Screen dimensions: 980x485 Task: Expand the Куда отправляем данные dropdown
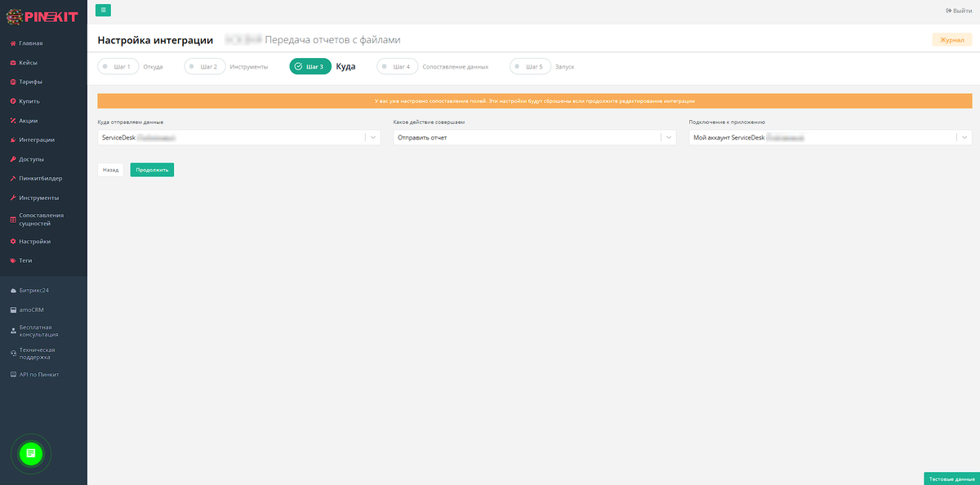click(373, 138)
